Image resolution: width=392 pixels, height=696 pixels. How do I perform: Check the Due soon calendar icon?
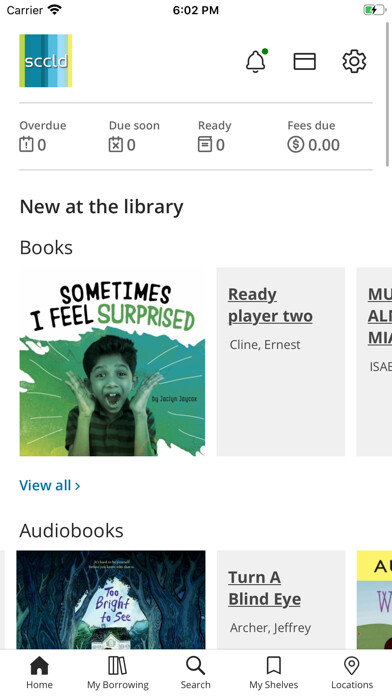(x=115, y=145)
